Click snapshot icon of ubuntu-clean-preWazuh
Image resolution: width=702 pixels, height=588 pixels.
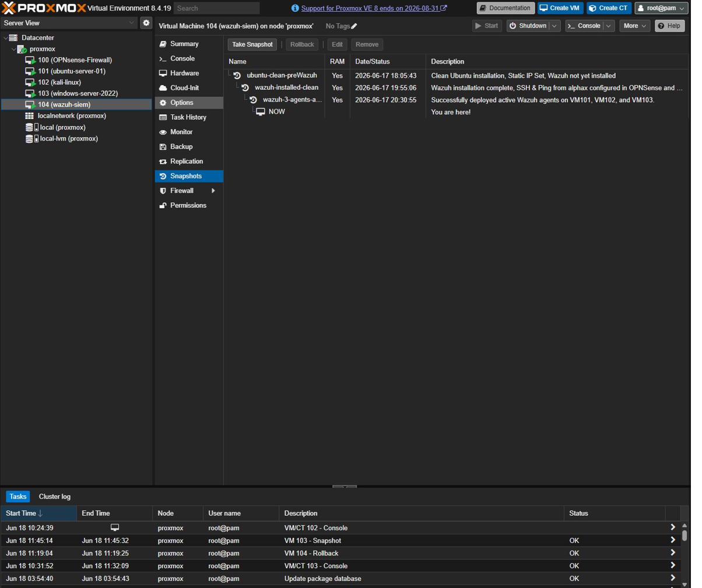coord(237,75)
